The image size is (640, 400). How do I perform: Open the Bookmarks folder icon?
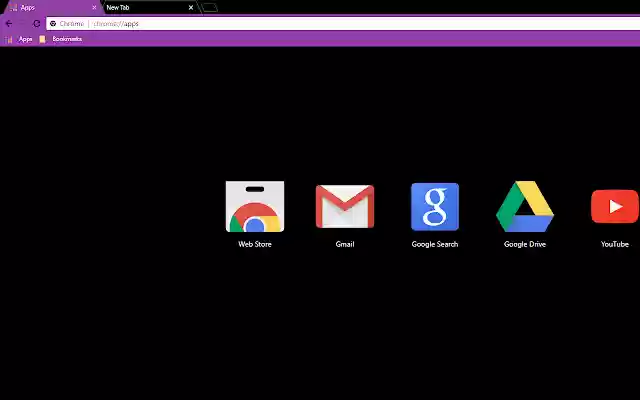(42, 40)
